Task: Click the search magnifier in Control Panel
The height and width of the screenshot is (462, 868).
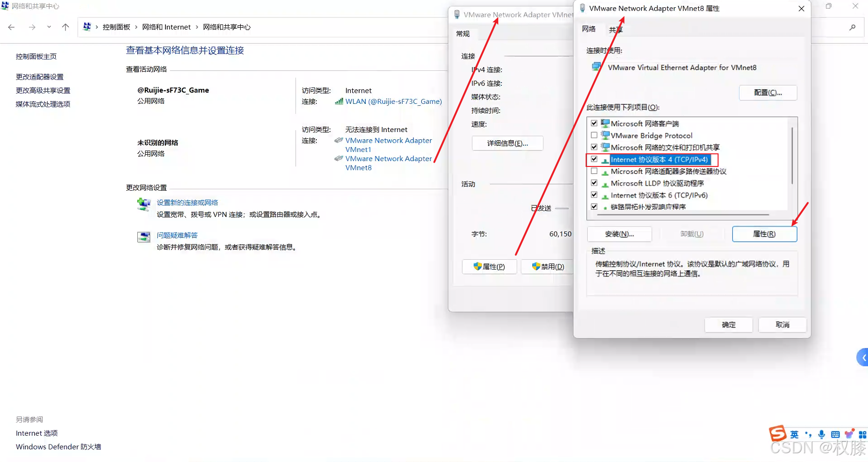Action: pyautogui.click(x=852, y=27)
